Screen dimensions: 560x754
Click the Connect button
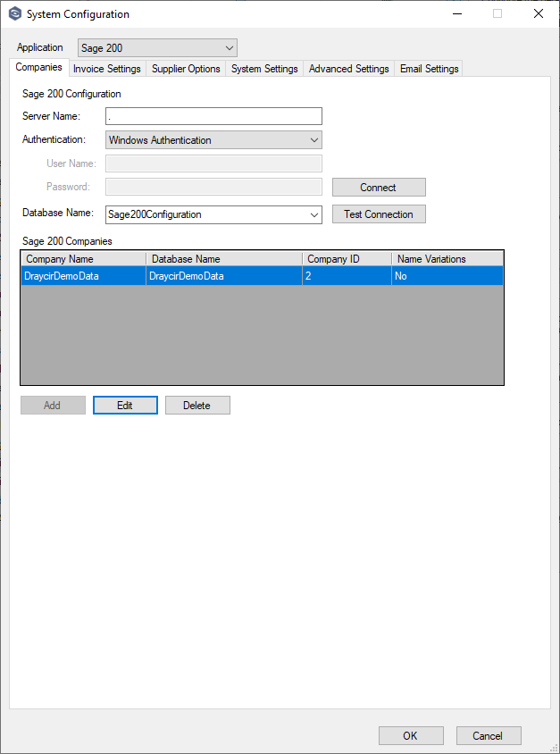[379, 187]
